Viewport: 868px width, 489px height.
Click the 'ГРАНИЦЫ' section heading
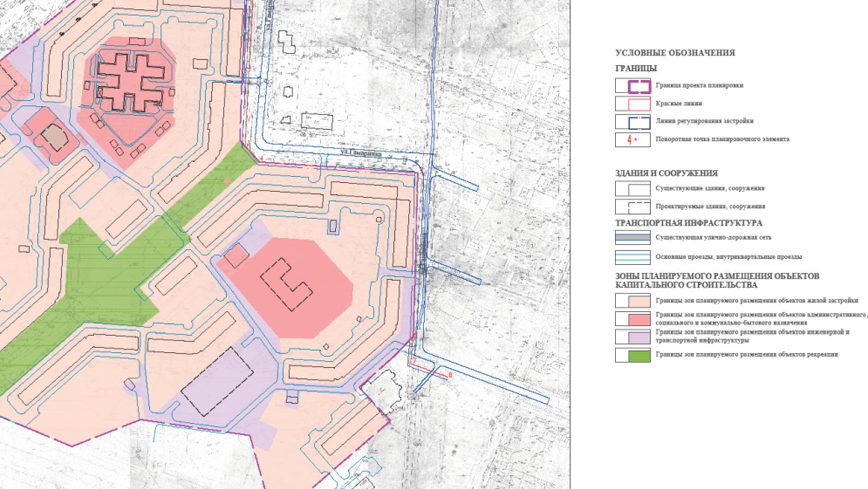pyautogui.click(x=636, y=69)
